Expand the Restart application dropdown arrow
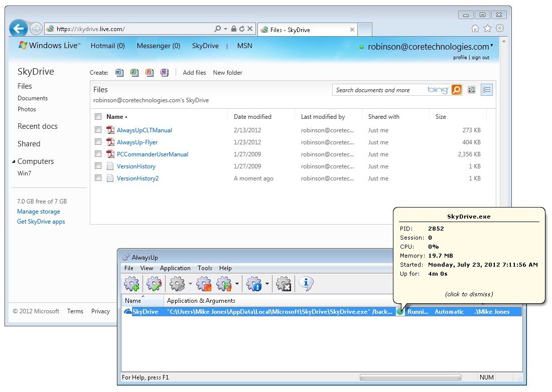 click(x=237, y=284)
